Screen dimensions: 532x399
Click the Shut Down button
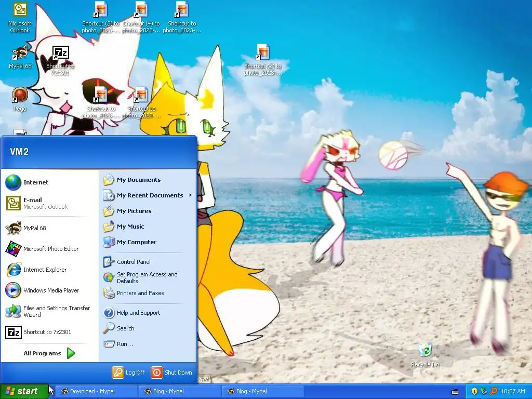point(171,373)
